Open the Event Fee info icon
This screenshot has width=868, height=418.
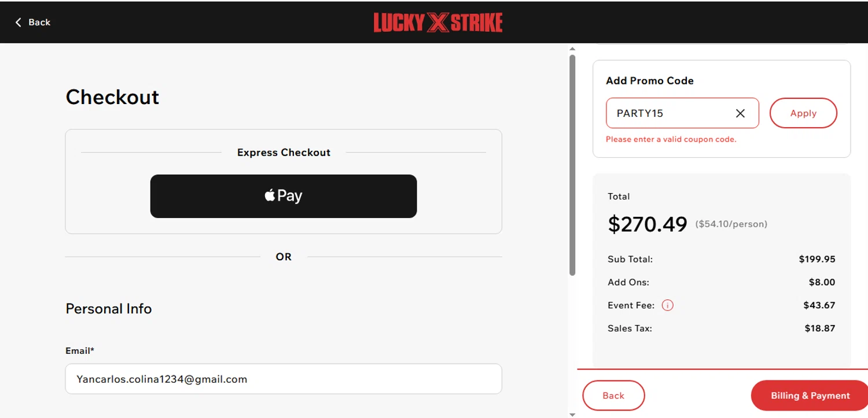click(667, 305)
